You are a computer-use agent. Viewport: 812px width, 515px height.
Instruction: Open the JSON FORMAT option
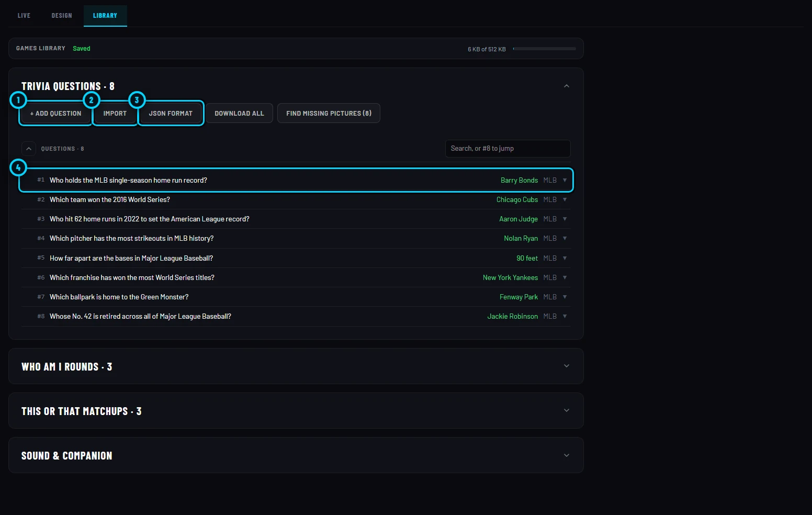point(171,114)
